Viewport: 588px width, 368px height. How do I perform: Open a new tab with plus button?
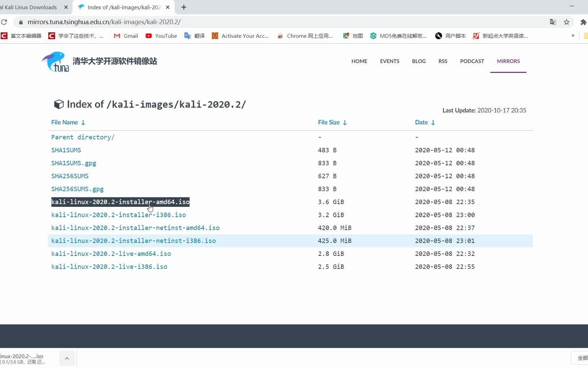click(x=184, y=7)
